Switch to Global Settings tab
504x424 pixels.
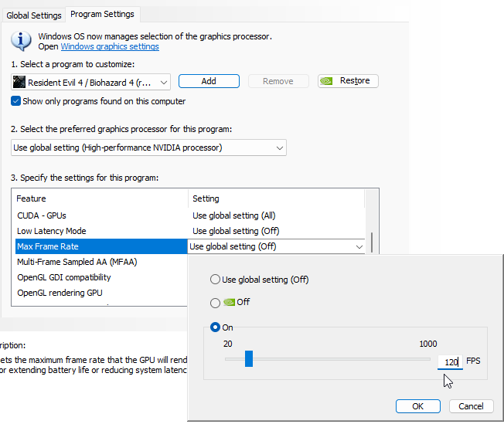point(34,15)
